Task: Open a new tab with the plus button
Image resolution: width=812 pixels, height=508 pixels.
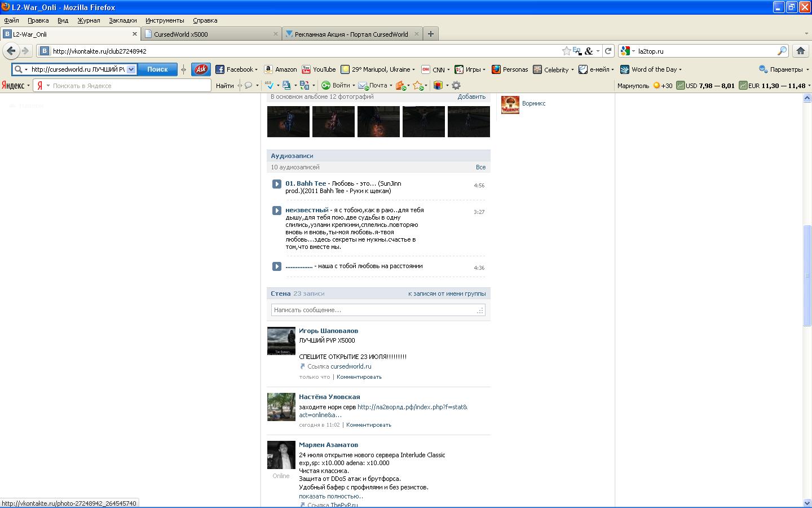Action: [x=431, y=34]
